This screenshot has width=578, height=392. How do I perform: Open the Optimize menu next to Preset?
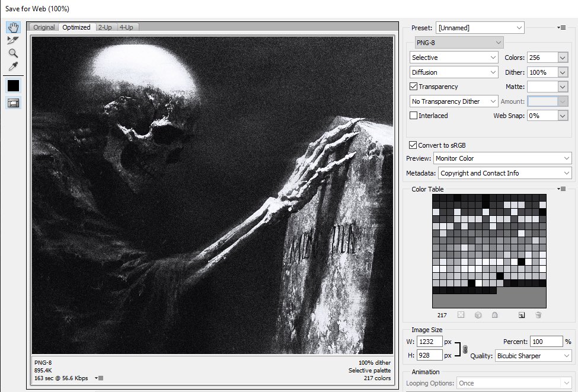tap(561, 28)
